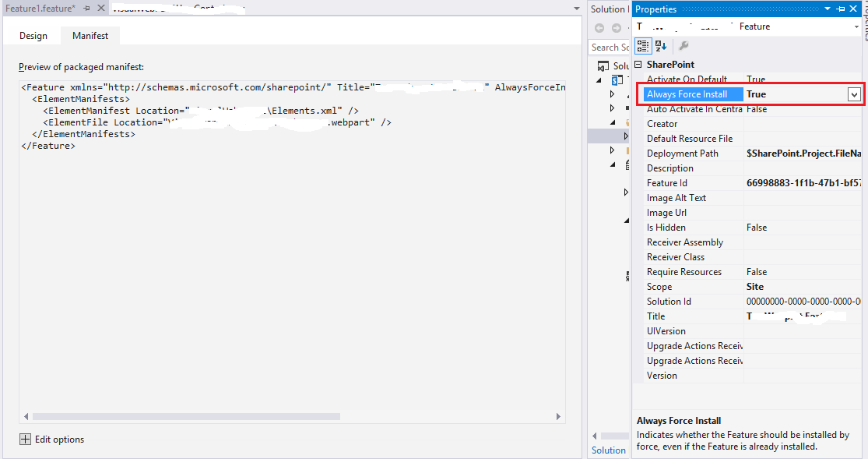Open Always Force Install value dropdown
Screen dimensions: 868x459
click(x=854, y=94)
